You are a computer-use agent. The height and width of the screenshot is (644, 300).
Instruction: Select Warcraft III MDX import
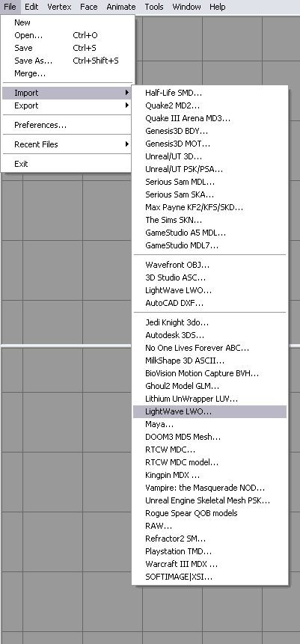(209, 564)
